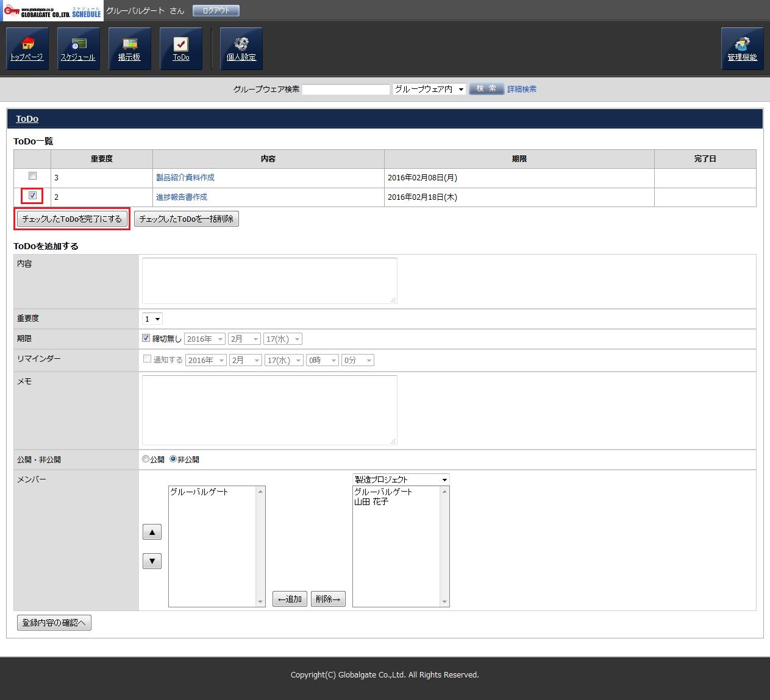Click the member list scrollbar down arrow
The height and width of the screenshot is (700, 770).
point(261,602)
